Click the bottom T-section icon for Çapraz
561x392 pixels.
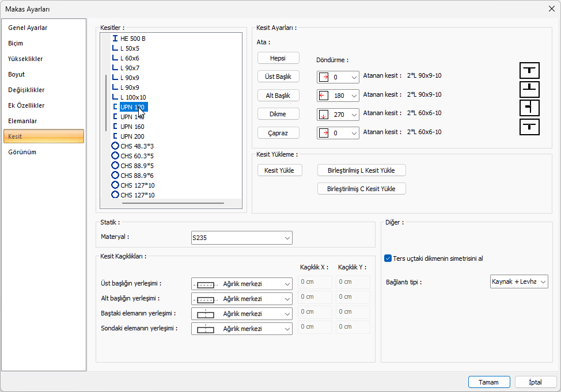tap(529, 126)
